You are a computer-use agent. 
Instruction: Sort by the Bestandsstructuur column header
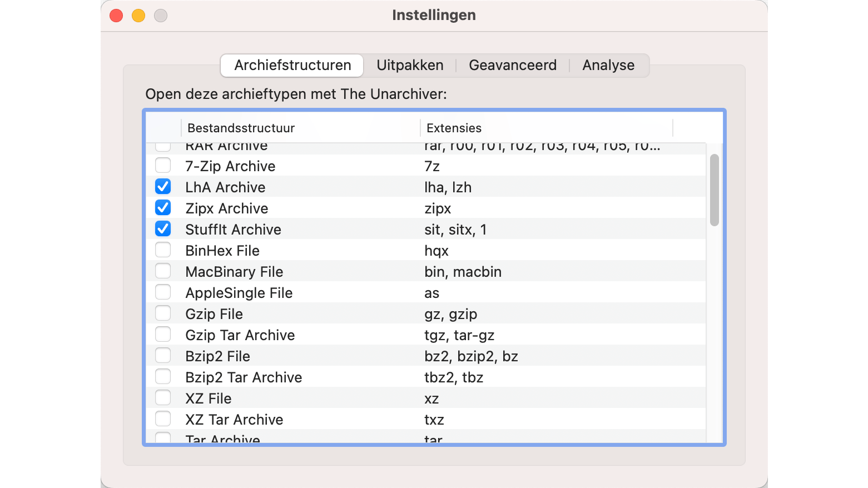click(x=241, y=128)
